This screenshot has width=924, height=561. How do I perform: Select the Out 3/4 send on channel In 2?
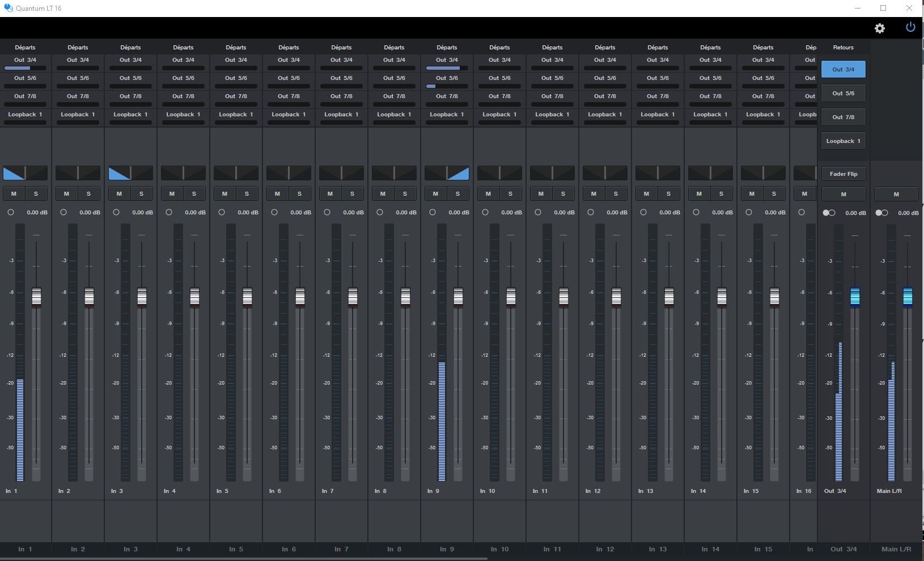(78, 60)
